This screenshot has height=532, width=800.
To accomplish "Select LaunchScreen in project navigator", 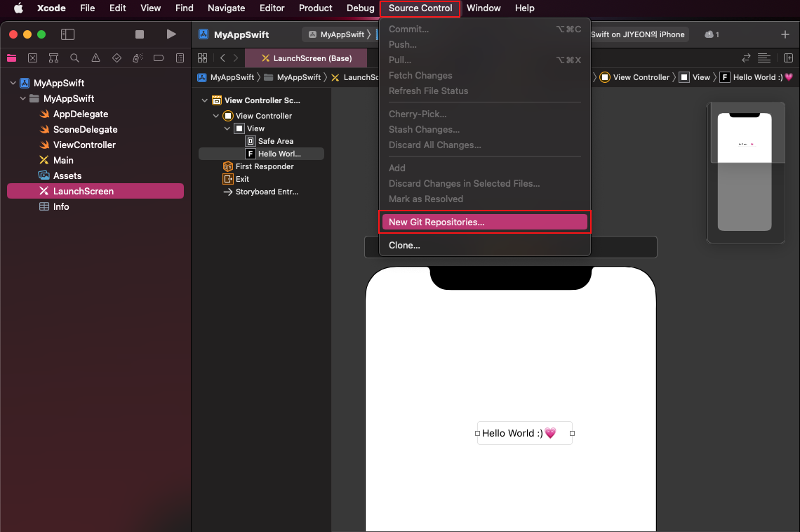I will point(95,192).
